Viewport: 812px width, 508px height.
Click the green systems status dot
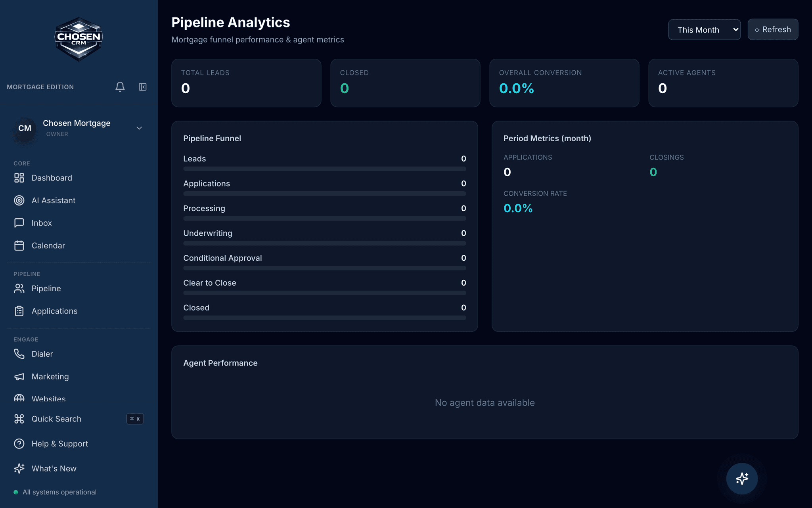coord(16,492)
